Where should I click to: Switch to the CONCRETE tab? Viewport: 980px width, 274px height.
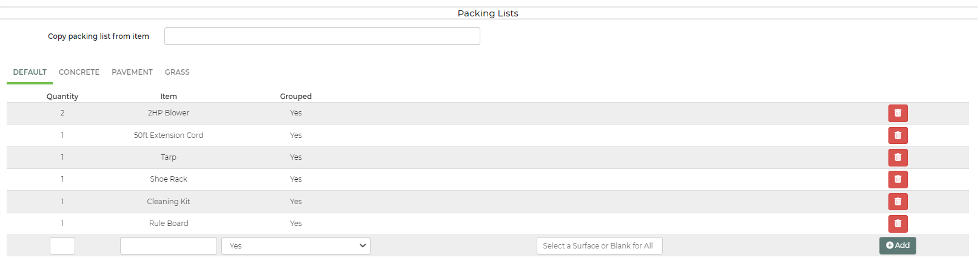pos(79,72)
